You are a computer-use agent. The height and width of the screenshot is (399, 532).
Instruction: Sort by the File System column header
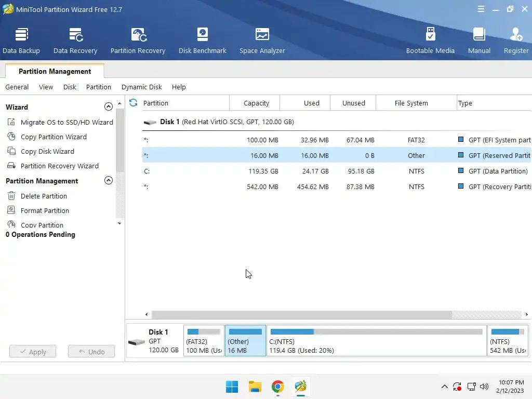point(416,103)
